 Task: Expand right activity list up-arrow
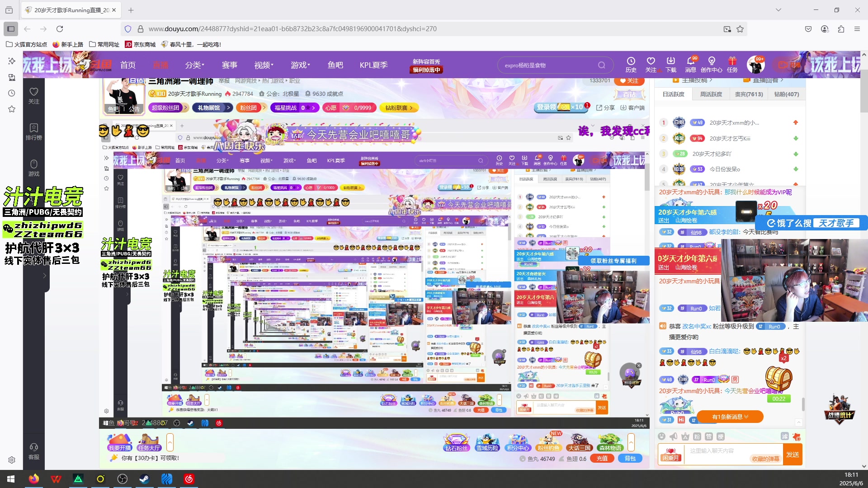631,442
